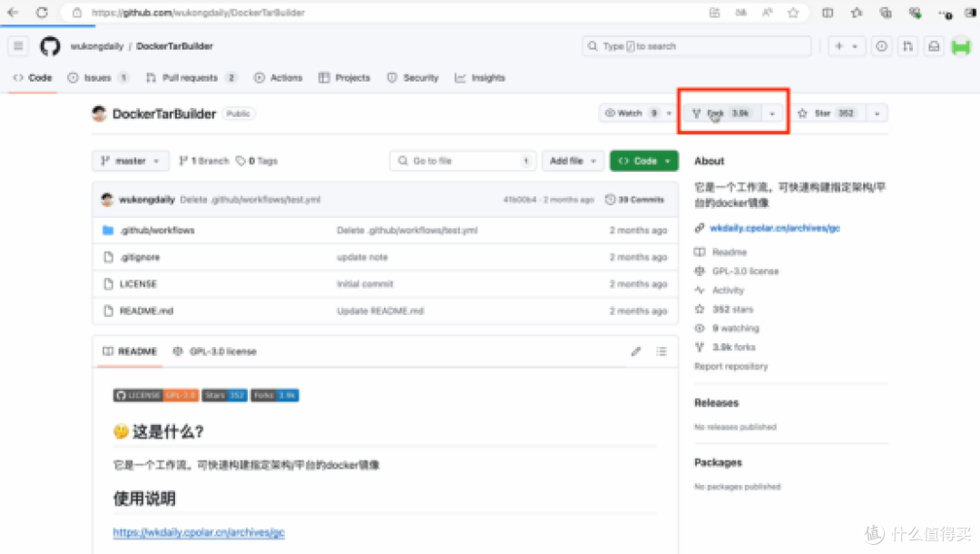The image size is (980, 554).
Task: Click the GitHub Octocat logo
Action: pos(50,46)
